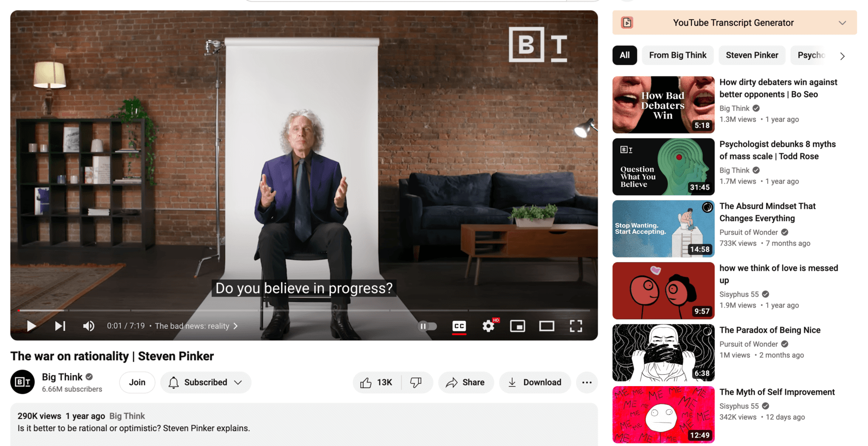Screen dimensions: 868x446
Task: Click the '290K views' text
Action: (x=39, y=416)
